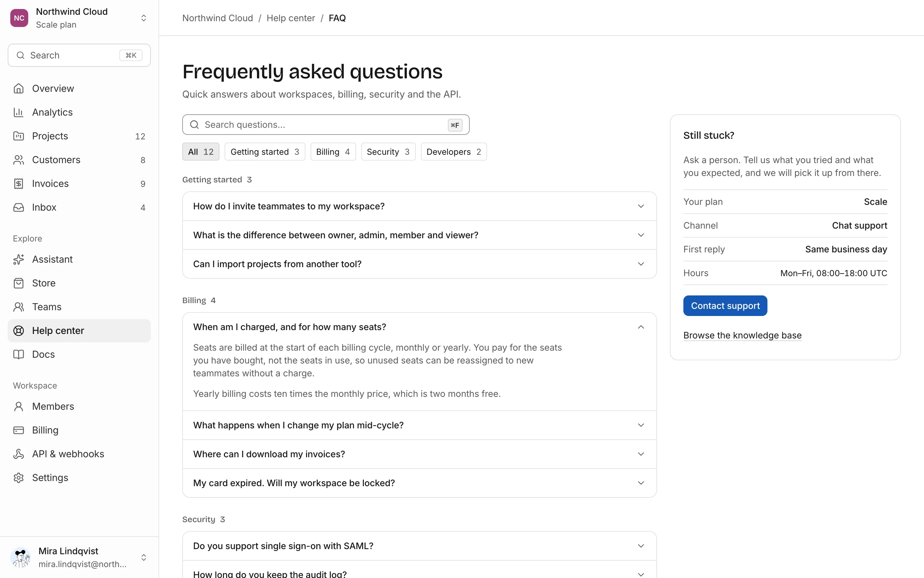Click the Analytics bar chart icon
The height and width of the screenshot is (578, 924).
click(18, 112)
